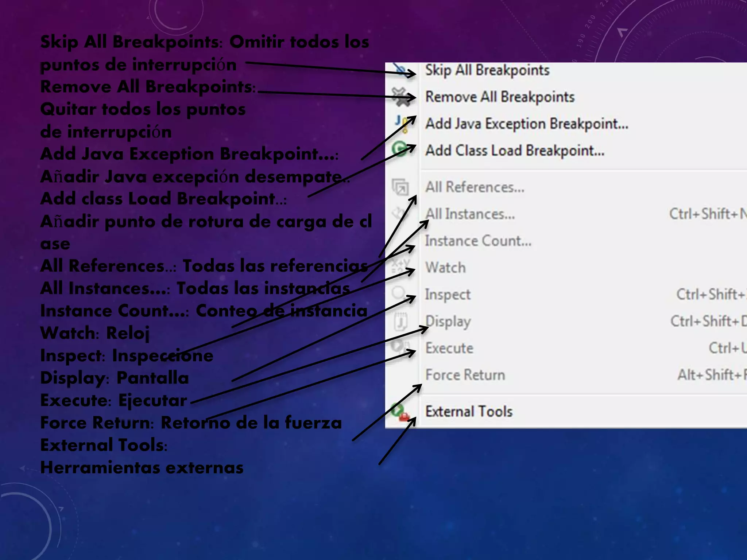Click the Java Exception Breakpoint icon
Image resolution: width=747 pixels, height=560 pixels.
(x=401, y=124)
